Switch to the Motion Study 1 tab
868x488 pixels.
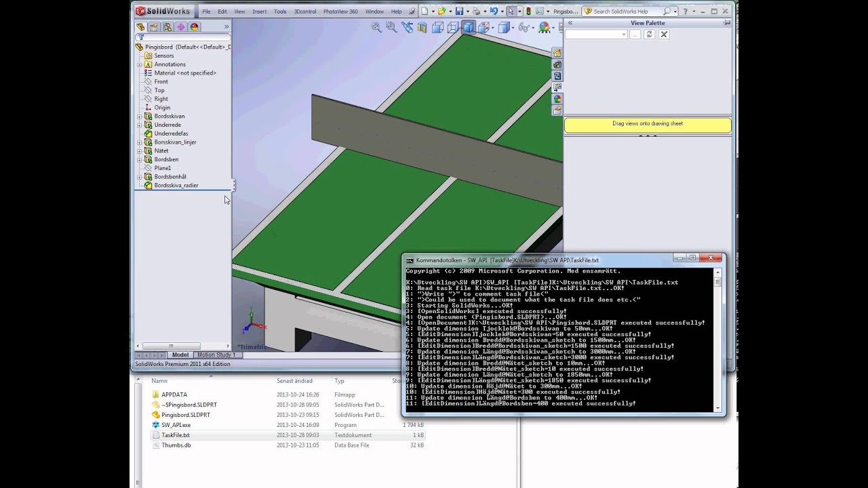216,354
